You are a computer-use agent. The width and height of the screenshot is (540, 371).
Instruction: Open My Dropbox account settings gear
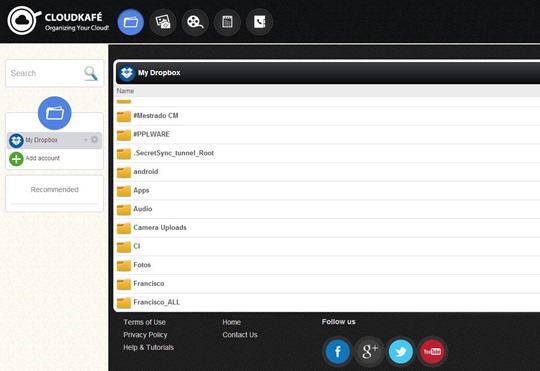pyautogui.click(x=94, y=140)
